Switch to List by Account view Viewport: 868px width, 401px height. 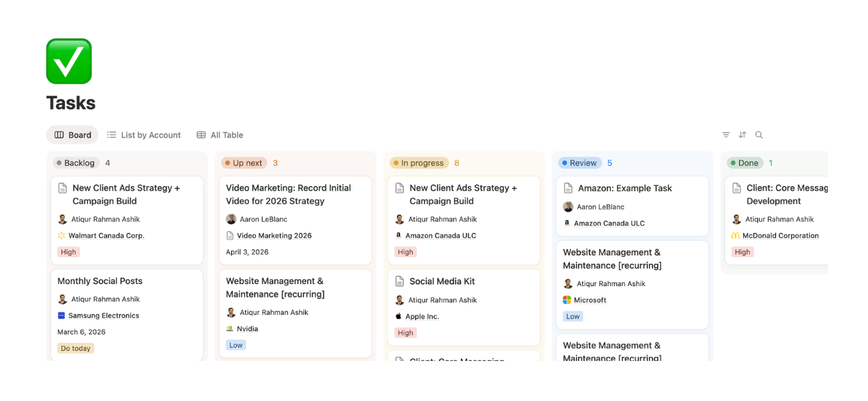(144, 135)
